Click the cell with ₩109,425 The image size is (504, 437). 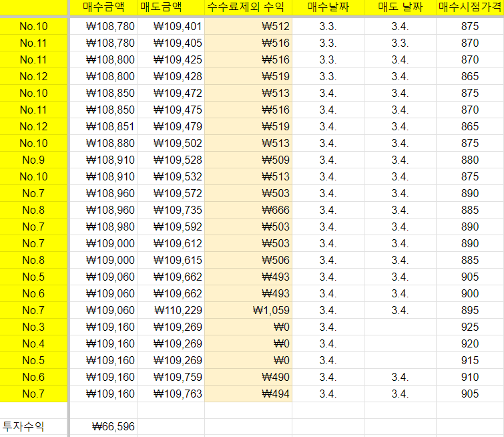coord(171,60)
